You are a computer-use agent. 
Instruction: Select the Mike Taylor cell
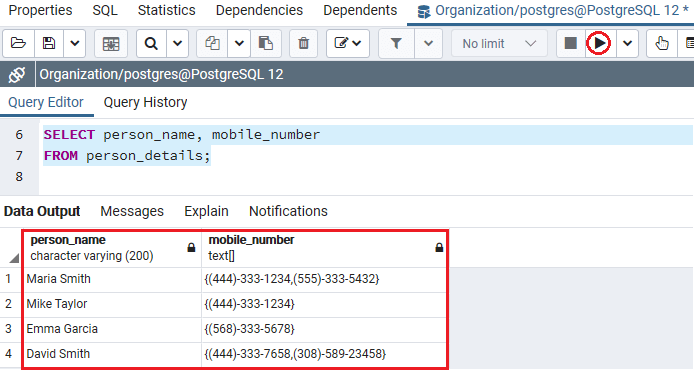point(112,304)
